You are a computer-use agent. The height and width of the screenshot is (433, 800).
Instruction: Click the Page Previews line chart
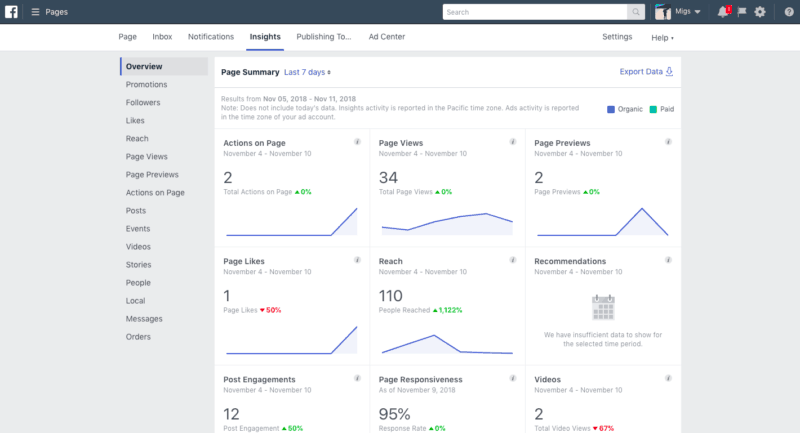[x=603, y=222]
